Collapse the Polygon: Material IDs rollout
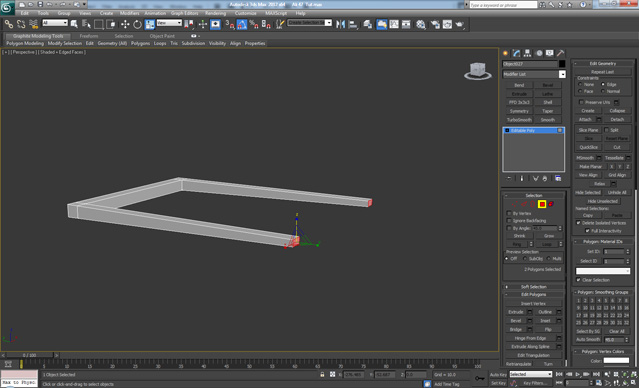This screenshot has width=639, height=388. click(603, 242)
